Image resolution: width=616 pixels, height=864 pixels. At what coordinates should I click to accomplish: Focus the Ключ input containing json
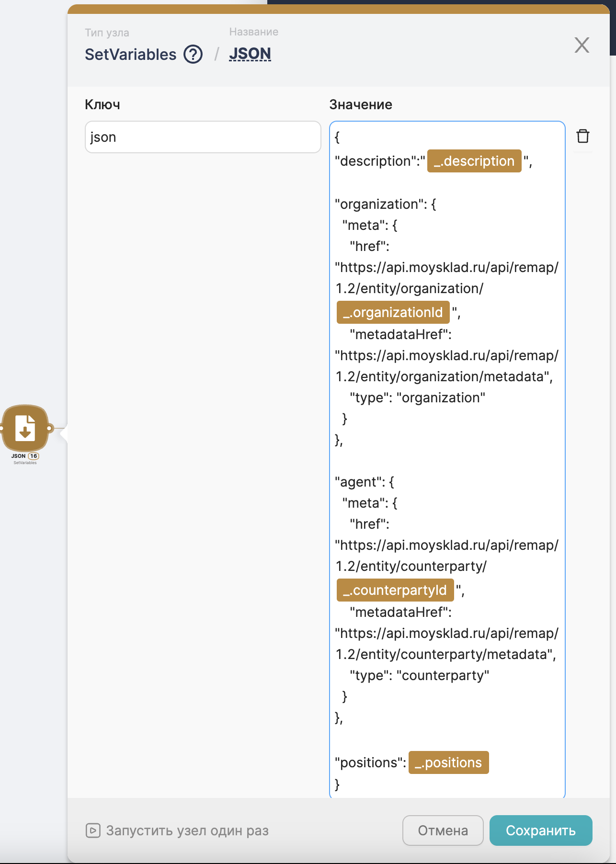203,137
